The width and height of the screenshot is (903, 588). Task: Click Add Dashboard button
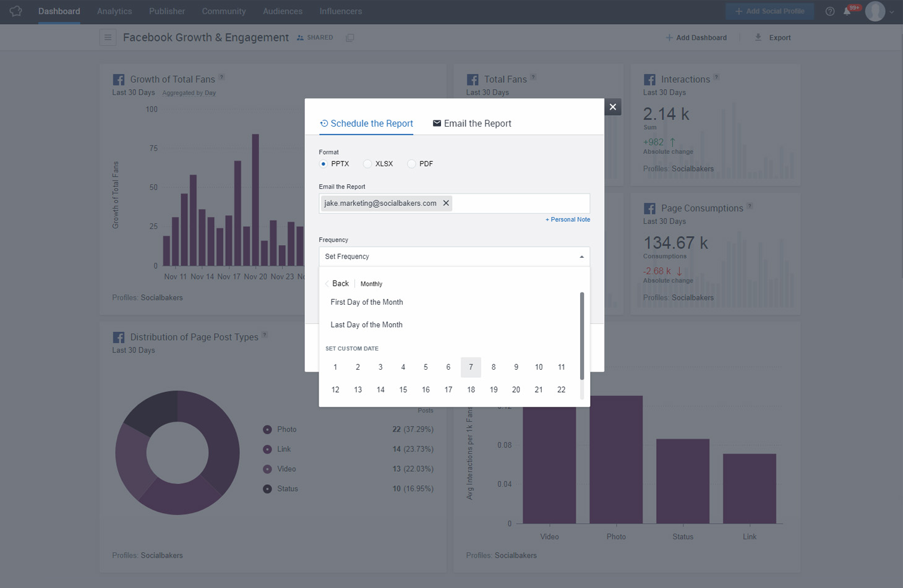tap(696, 38)
